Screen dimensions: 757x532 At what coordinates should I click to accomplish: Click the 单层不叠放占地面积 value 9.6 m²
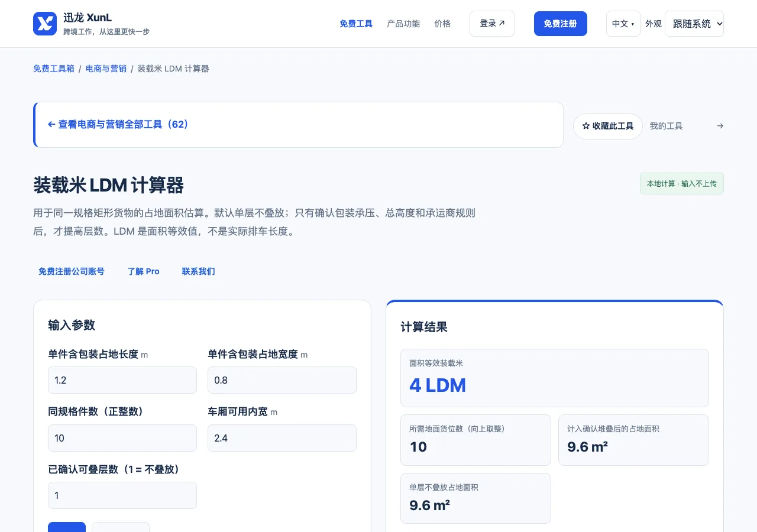[x=430, y=505]
